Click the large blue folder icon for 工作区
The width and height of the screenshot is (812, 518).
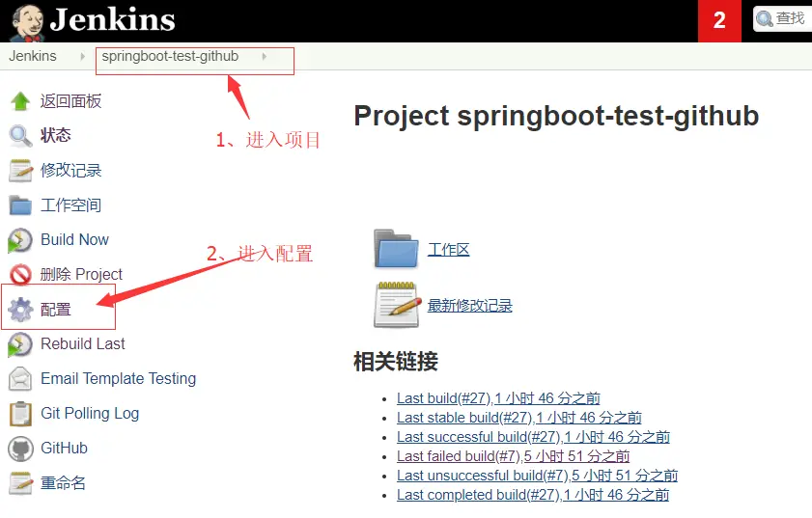point(396,249)
